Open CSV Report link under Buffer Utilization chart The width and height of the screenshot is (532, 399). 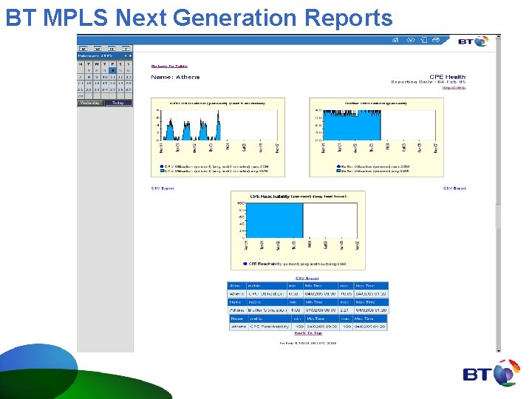click(x=454, y=188)
